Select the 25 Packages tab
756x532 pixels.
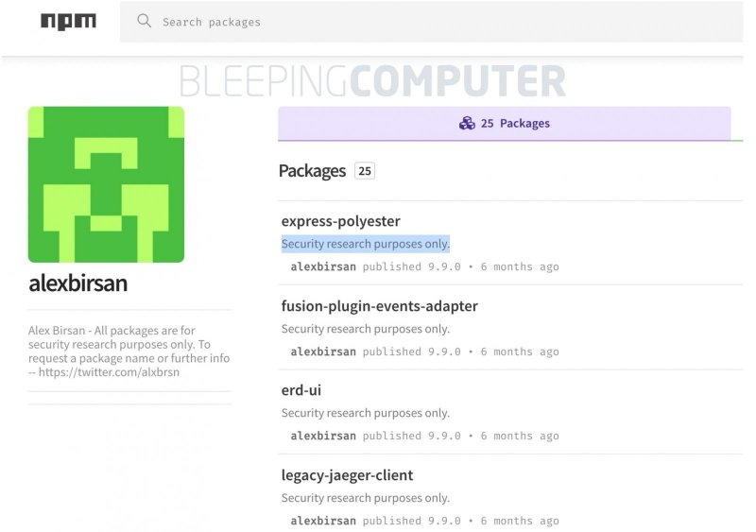tap(504, 123)
